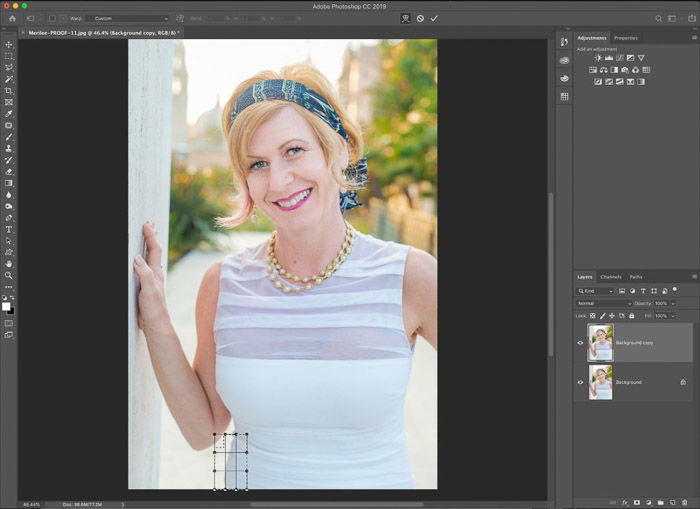Select the Hand tool
The height and width of the screenshot is (509, 700).
point(8,264)
